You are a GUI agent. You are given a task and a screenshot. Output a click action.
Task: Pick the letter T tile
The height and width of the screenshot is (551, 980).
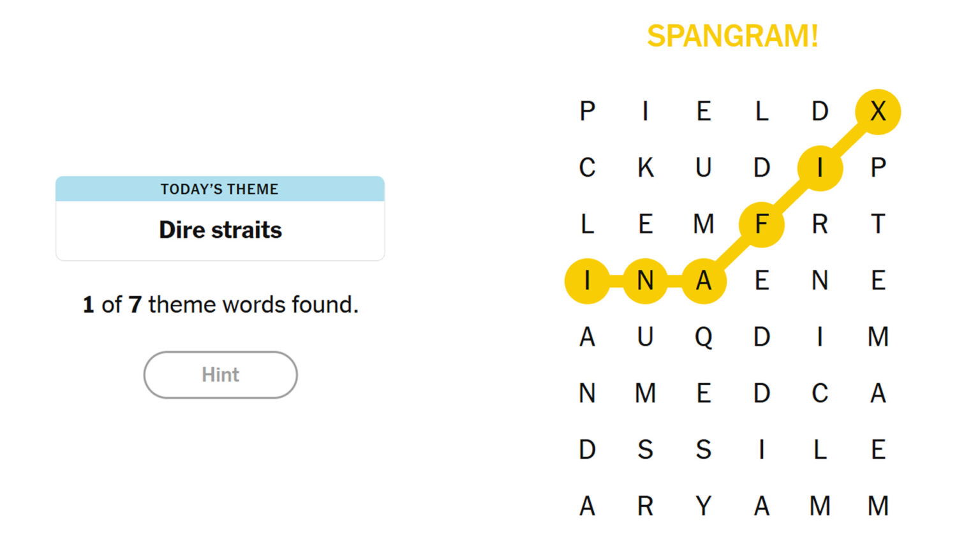pos(878,224)
